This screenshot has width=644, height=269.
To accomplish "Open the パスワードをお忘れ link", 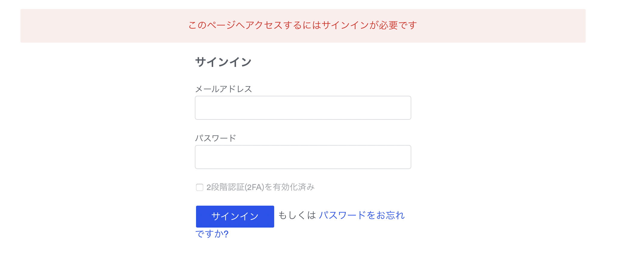I will tap(362, 215).
